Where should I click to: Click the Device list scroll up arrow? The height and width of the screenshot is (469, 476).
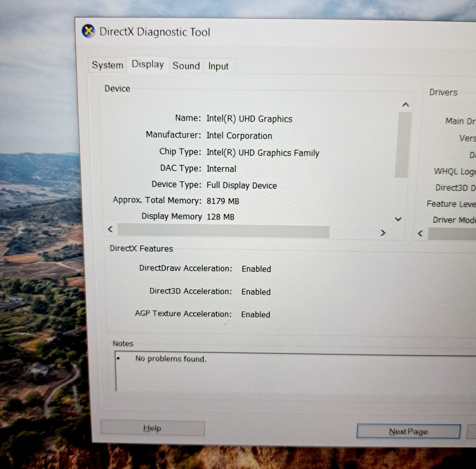tap(405, 105)
